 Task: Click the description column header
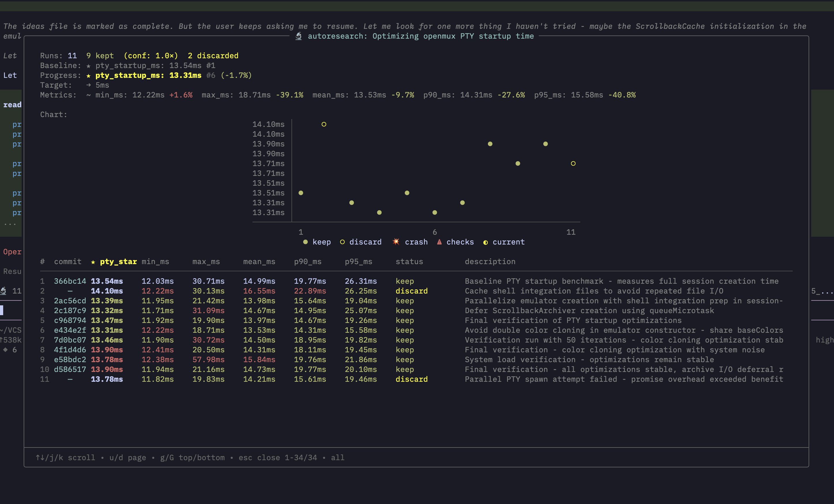coord(490,262)
